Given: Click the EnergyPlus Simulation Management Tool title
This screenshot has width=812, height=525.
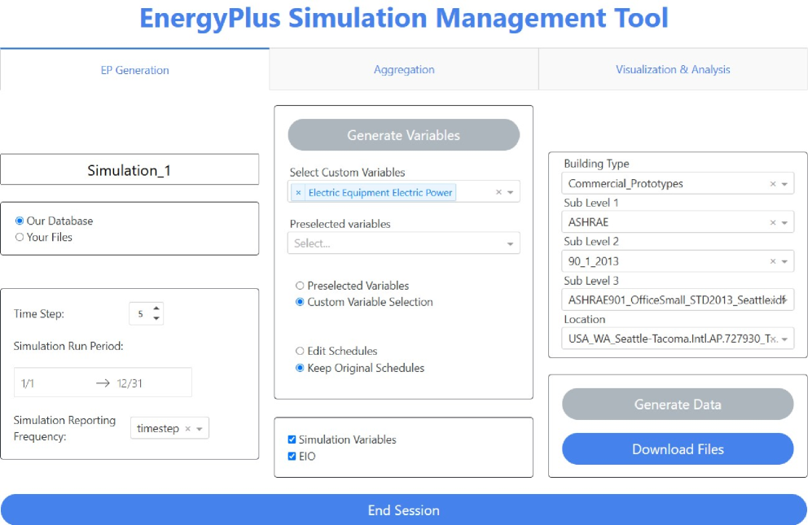Looking at the screenshot, I should pos(404,18).
